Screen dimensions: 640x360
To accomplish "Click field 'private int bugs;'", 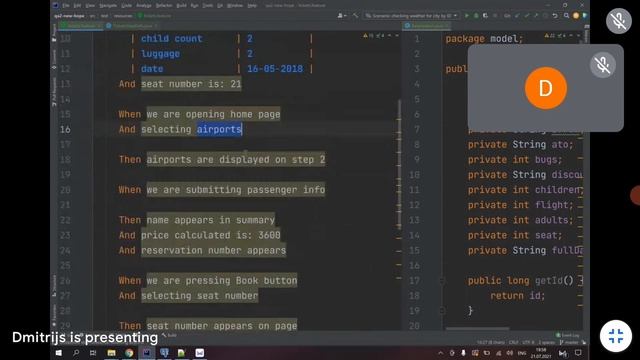I will 515,160.
